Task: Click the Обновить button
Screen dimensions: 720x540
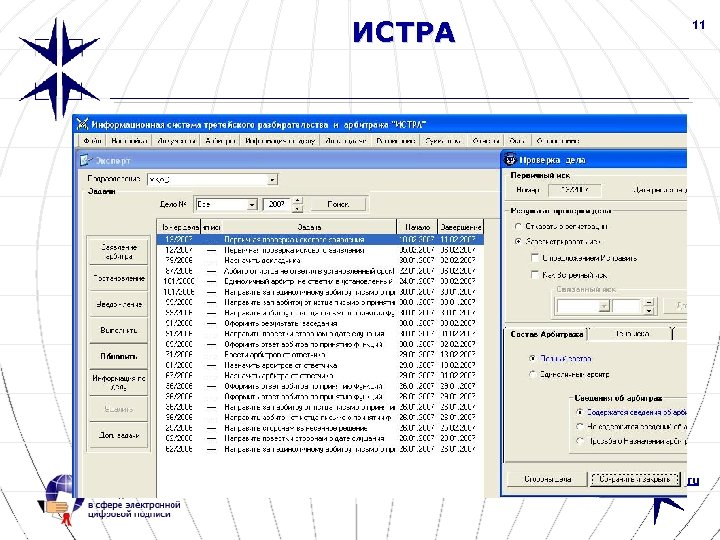Action: 118,356
